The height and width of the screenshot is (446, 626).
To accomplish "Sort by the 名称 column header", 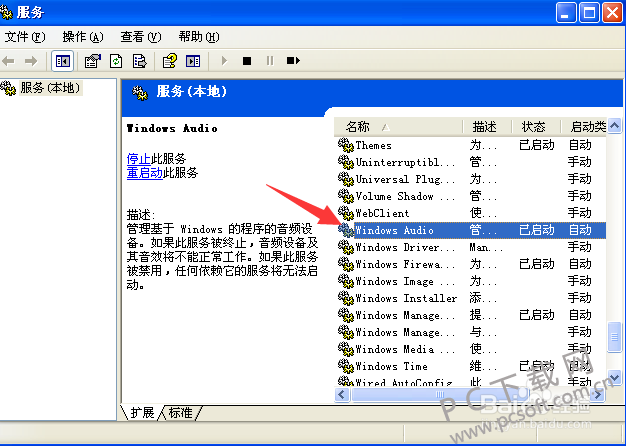I will [398, 127].
